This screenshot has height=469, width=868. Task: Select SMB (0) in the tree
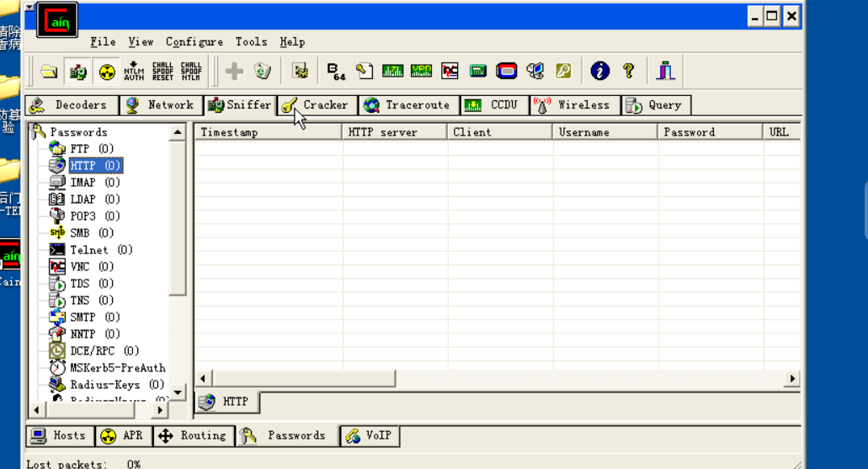coord(92,233)
